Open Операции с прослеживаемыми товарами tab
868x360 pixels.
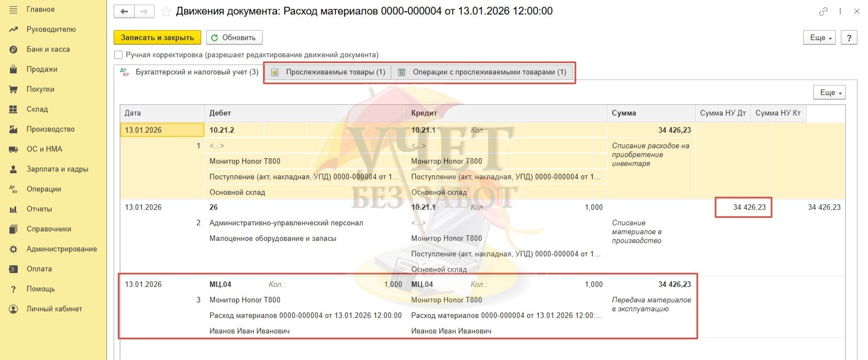(482, 72)
